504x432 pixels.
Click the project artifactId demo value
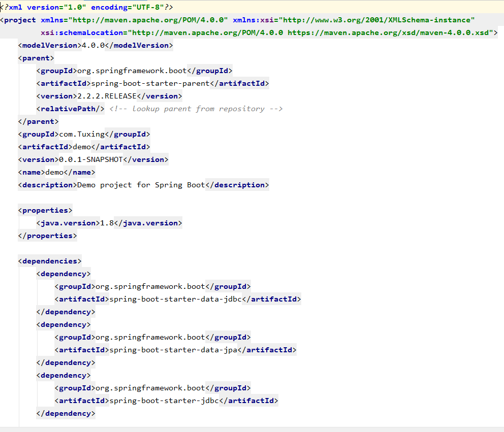pos(82,147)
